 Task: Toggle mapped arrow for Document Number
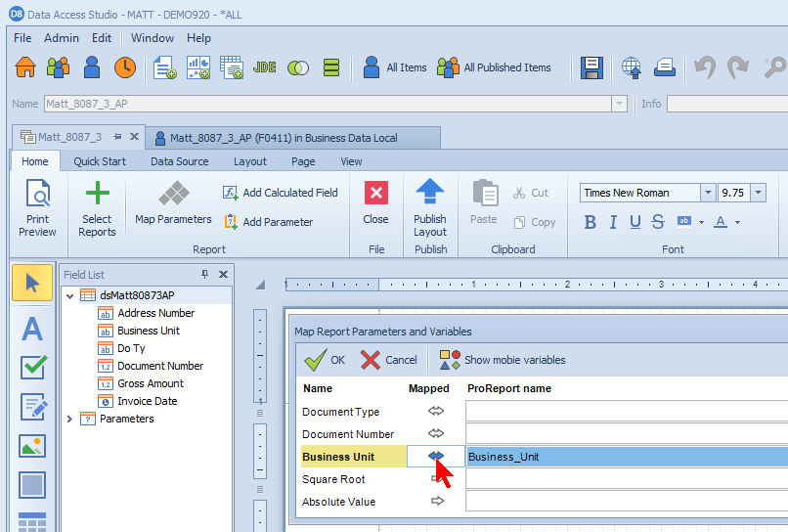(x=436, y=433)
